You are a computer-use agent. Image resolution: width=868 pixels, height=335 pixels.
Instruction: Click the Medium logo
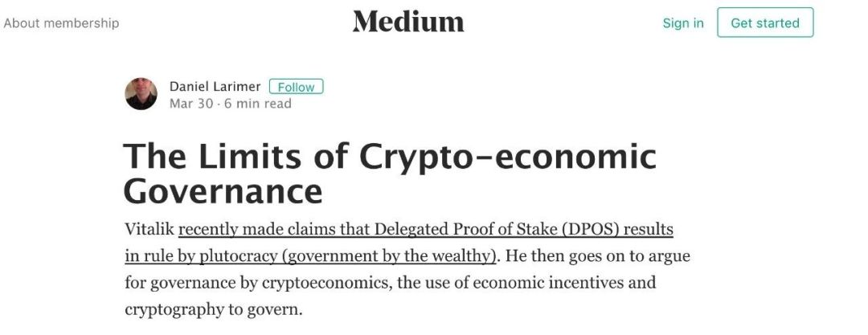pos(407,22)
